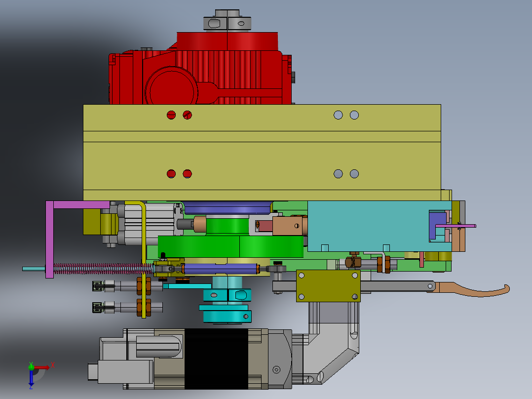Image resolution: width=532 pixels, height=399 pixels.
Task: Select the large olive base plate
Action: [x=262, y=152]
